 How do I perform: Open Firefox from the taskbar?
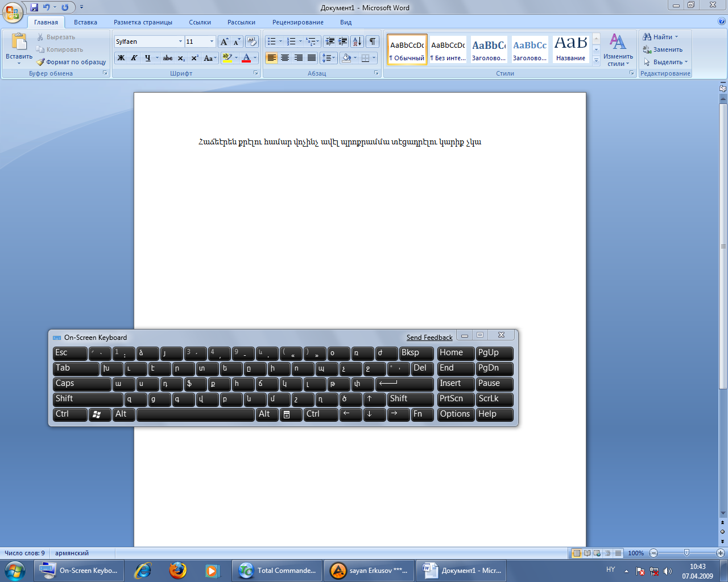tap(177, 570)
